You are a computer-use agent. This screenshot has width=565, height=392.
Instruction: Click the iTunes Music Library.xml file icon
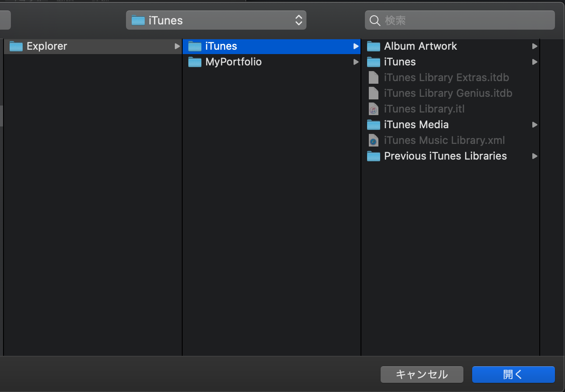pyautogui.click(x=374, y=140)
